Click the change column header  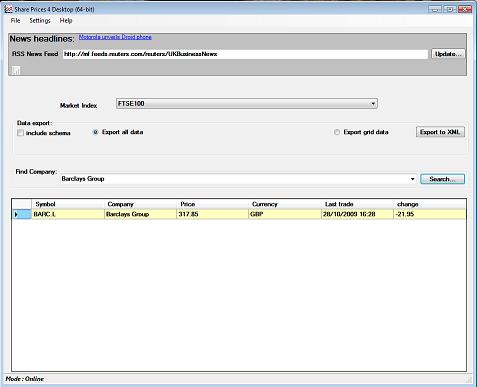coord(429,204)
